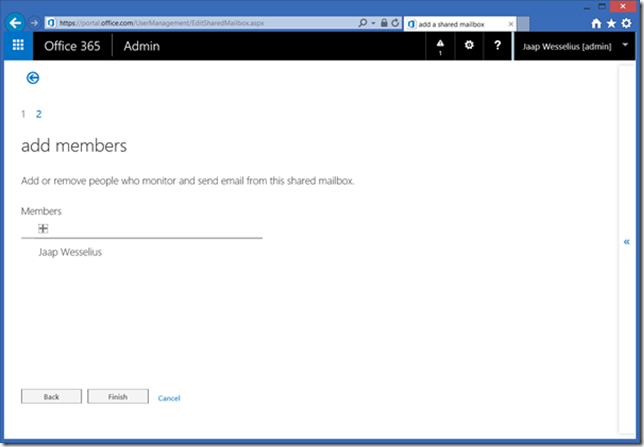This screenshot has height=447, width=644.
Task: Refresh the page with the reload icon
Action: click(x=396, y=22)
